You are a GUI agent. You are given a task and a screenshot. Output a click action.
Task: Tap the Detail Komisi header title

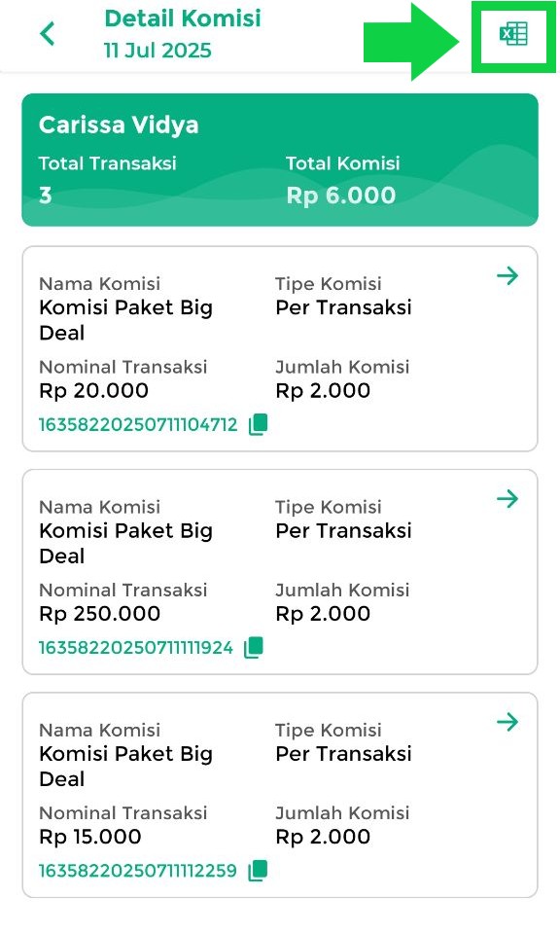click(183, 18)
